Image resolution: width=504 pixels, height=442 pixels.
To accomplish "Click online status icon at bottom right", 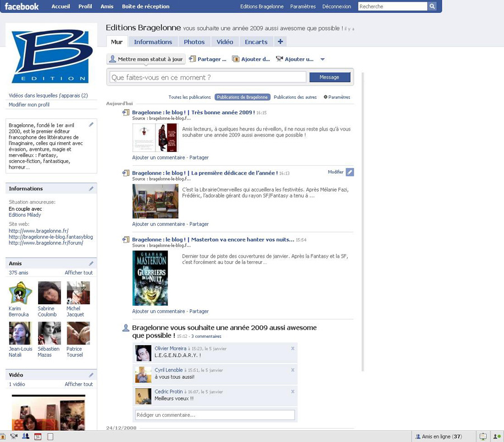I will 497,436.
